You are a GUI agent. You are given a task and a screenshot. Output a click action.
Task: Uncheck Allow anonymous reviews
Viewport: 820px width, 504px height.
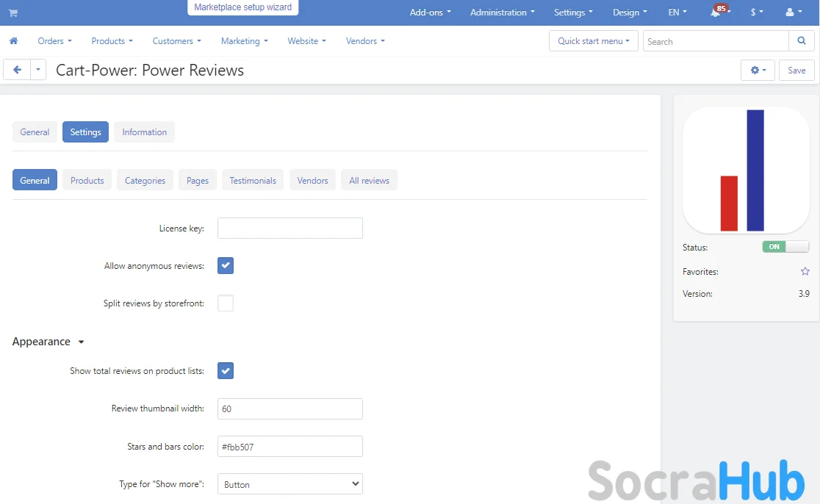coord(226,266)
